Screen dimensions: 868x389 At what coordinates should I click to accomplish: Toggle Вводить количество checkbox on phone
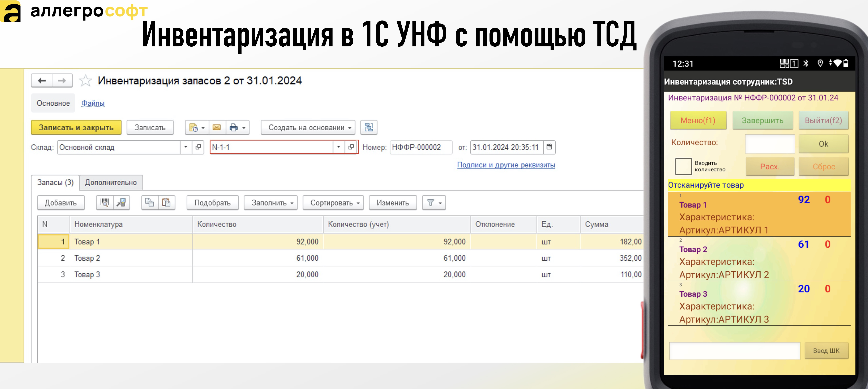[x=683, y=166]
